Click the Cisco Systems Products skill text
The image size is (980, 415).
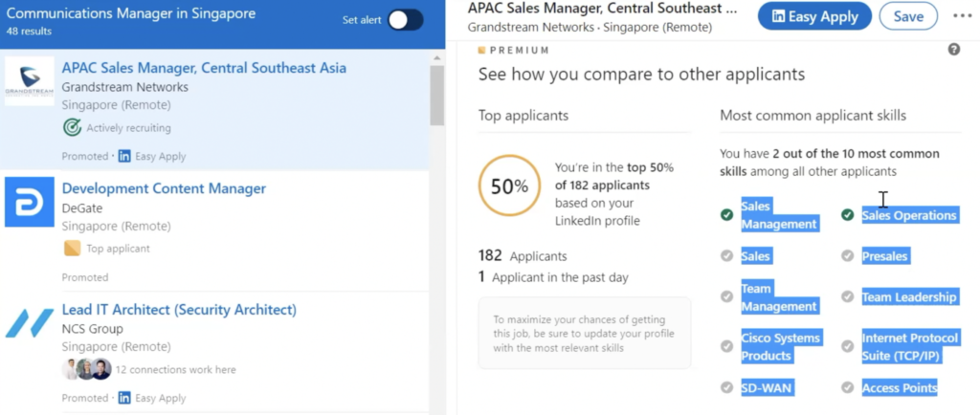click(x=781, y=346)
